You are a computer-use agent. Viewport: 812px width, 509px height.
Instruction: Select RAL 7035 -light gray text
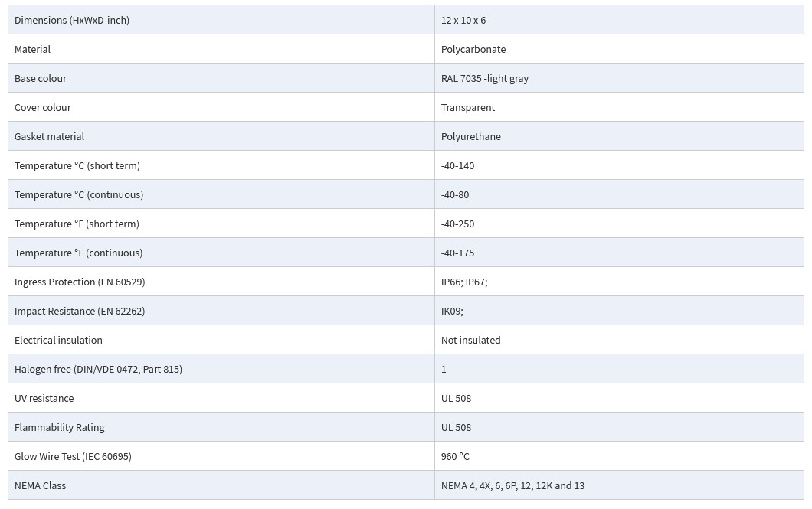[x=485, y=78]
